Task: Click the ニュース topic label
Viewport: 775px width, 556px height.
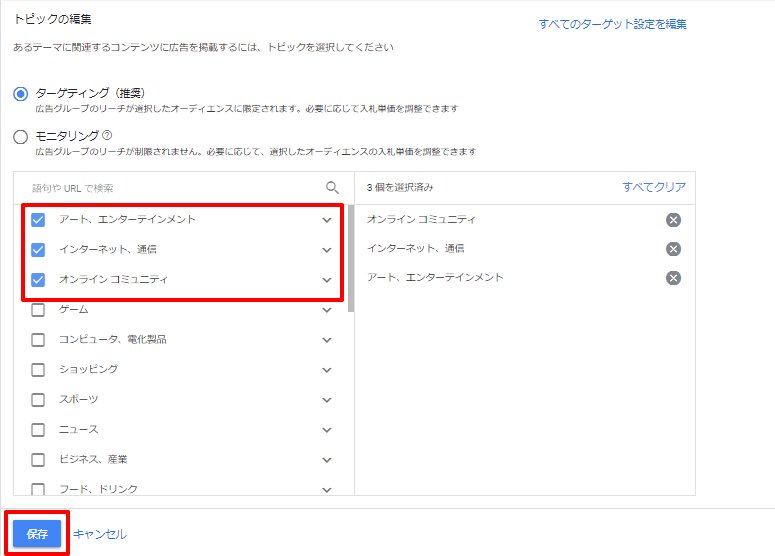Action: tap(79, 430)
